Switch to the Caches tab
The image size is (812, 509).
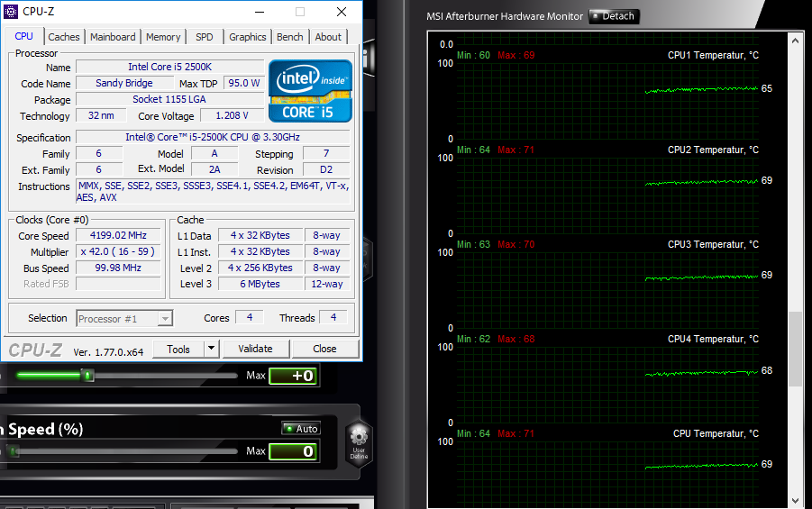coord(64,37)
